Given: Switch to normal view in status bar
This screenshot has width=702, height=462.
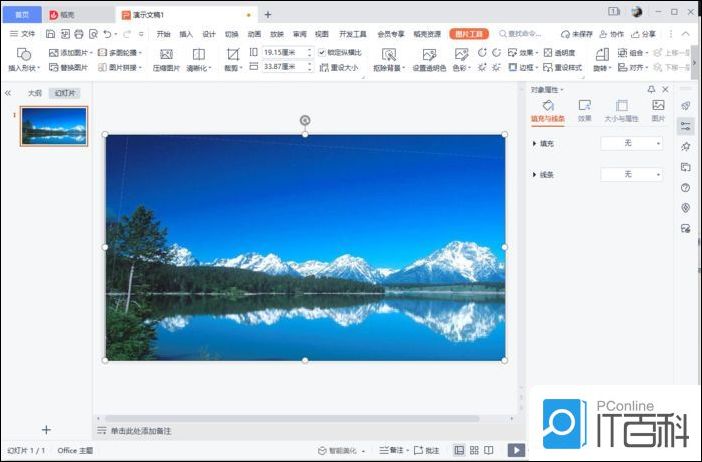Looking at the screenshot, I should pyautogui.click(x=459, y=450).
